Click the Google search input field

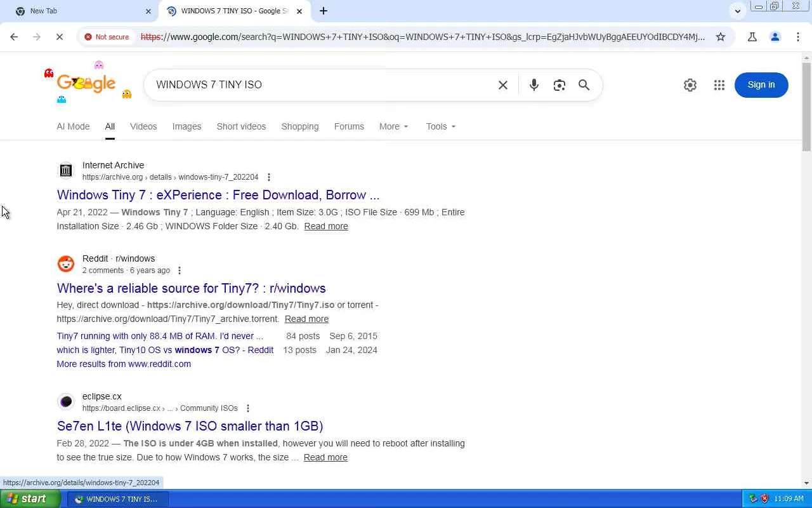tap(322, 85)
